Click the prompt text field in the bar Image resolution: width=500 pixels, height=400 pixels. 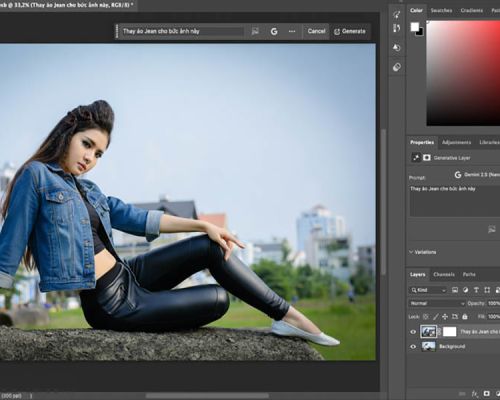[182, 31]
